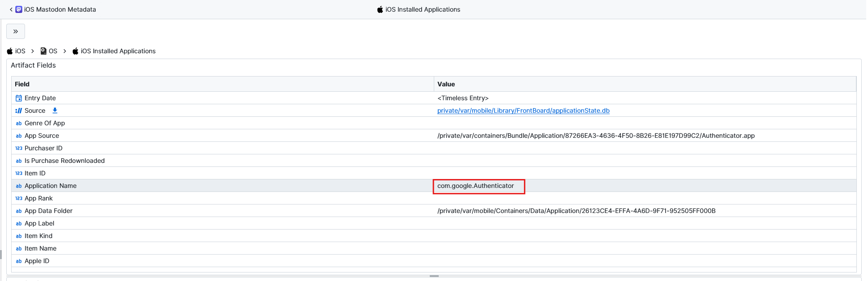Viewport: 868px width, 281px height.
Task: Open the applicationState.db source path link
Action: 523,111
